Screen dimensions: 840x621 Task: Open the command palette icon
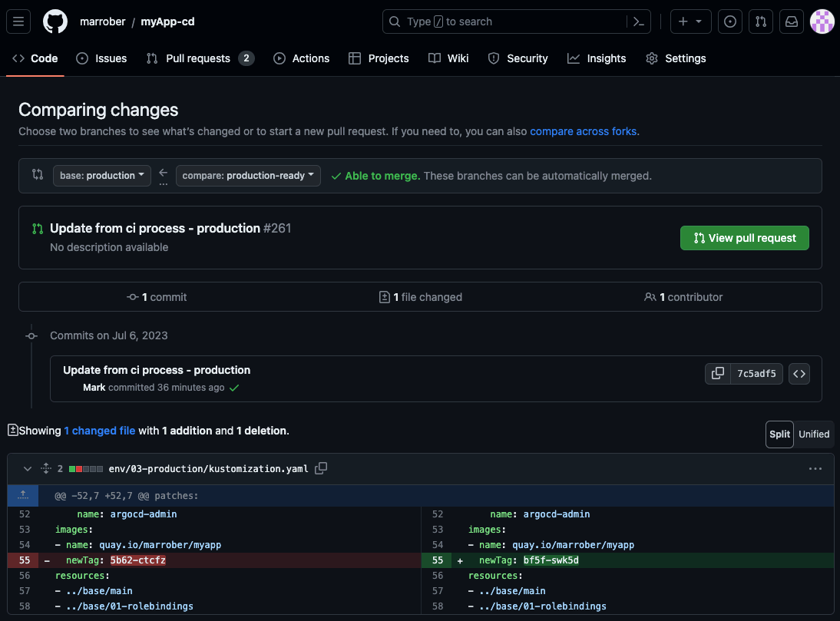coord(638,21)
